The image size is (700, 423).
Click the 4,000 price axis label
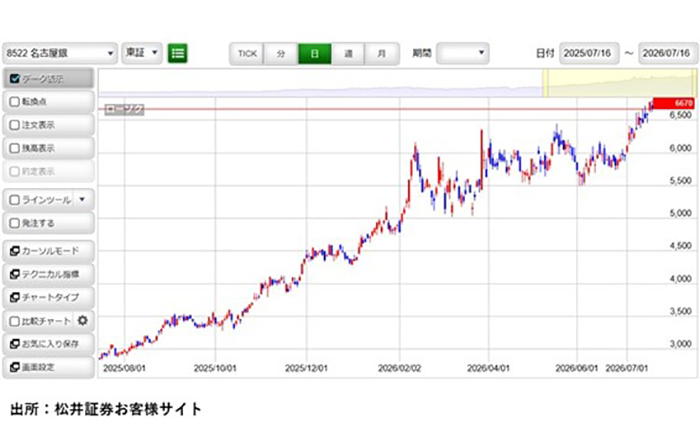tap(680, 279)
